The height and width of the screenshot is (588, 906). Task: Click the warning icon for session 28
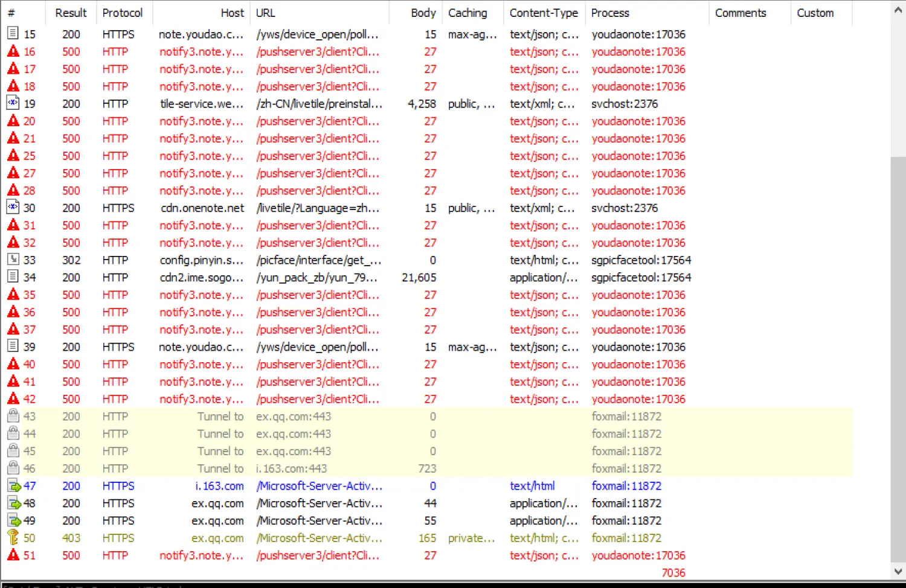13,190
